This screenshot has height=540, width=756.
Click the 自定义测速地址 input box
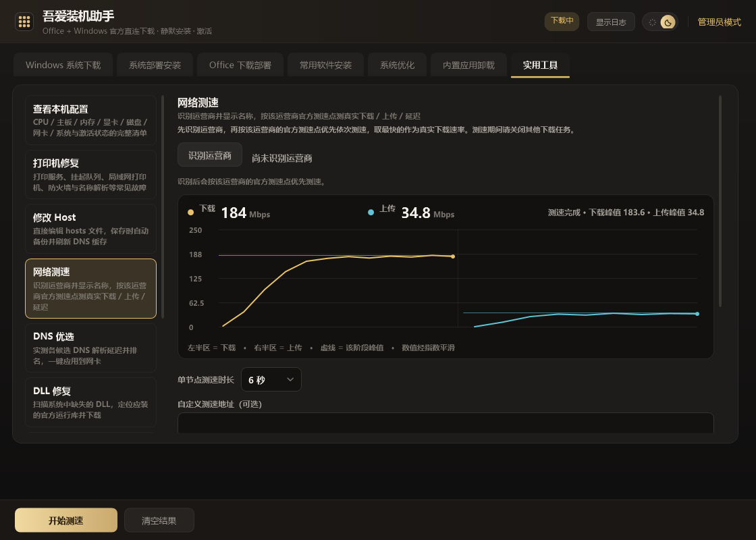click(446, 423)
